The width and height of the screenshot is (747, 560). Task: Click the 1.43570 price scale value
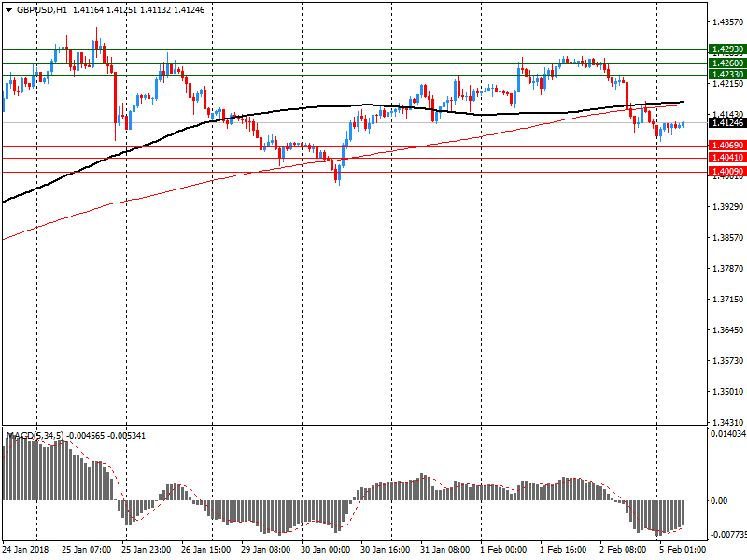[x=727, y=21]
